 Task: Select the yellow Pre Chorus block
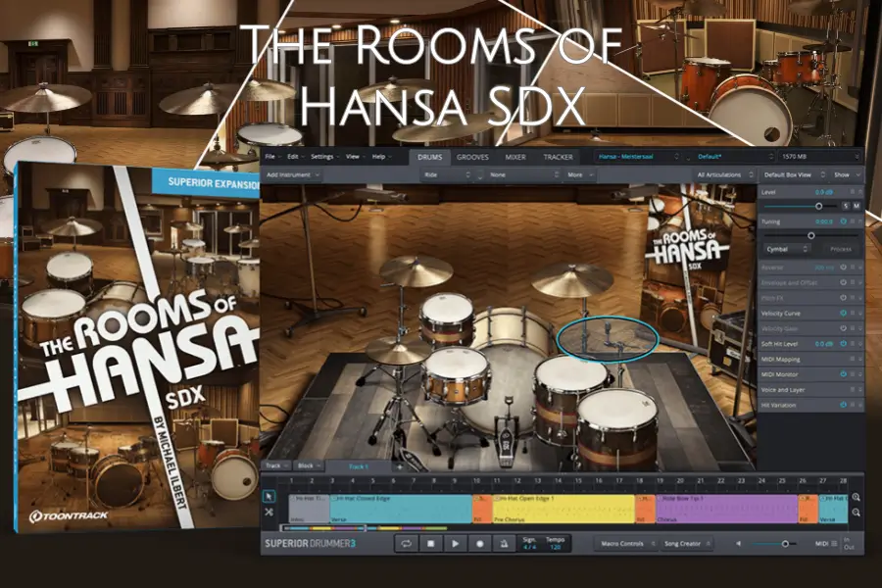563,509
